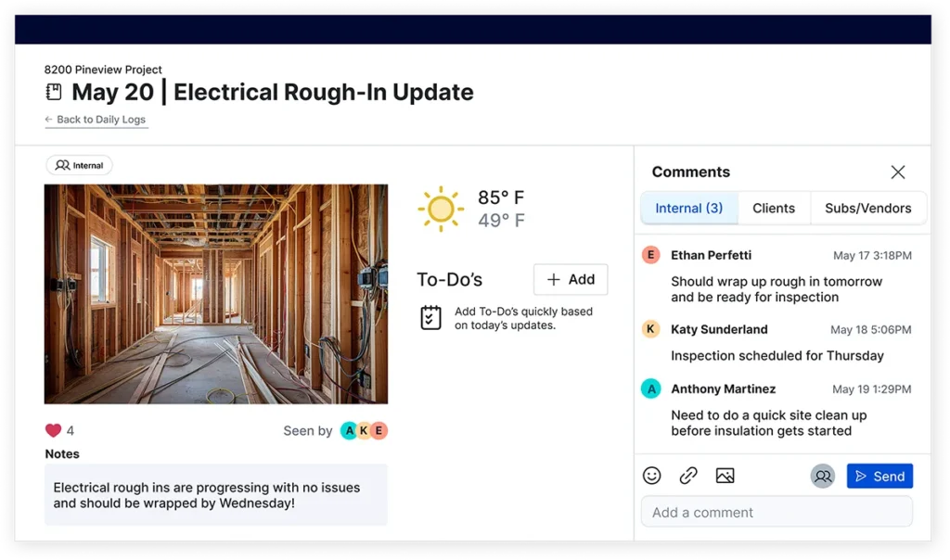Send the comment
Image resolution: width=950 pixels, height=560 pixels.
pos(879,477)
